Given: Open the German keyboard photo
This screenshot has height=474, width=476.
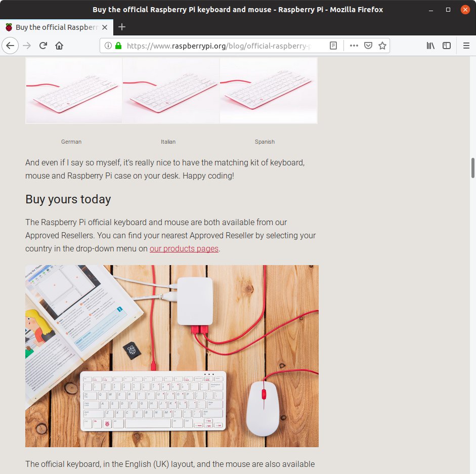Looking at the screenshot, I should 74,90.
